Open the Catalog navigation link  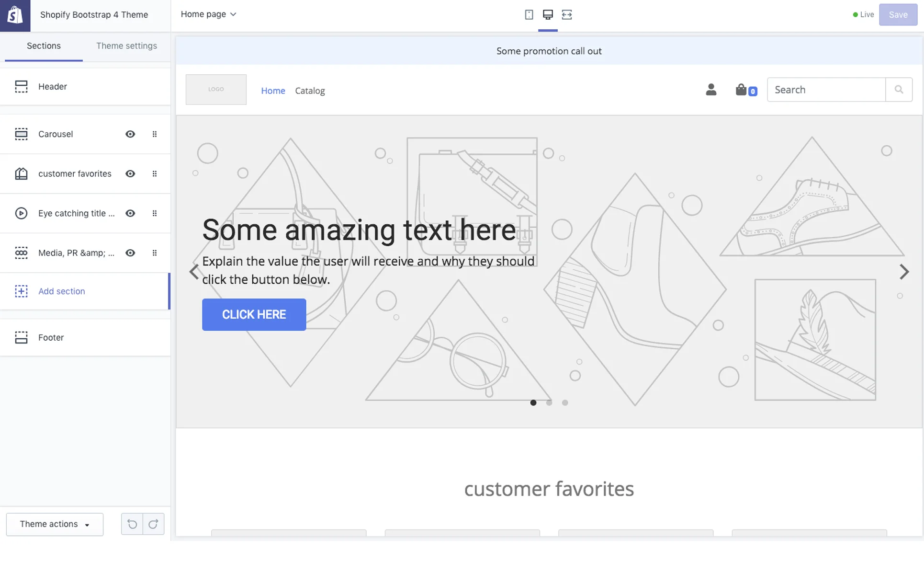click(x=310, y=91)
